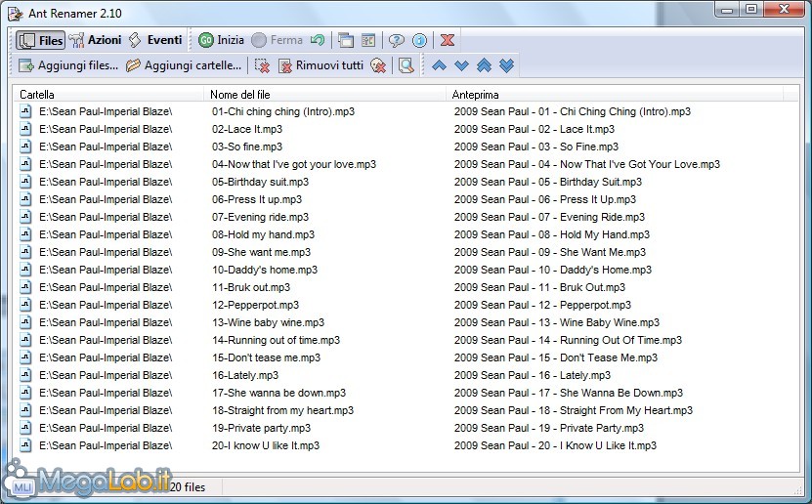This screenshot has height=504, width=812.
Task: Select file 05-Birthday suit.mp3
Action: (260, 182)
